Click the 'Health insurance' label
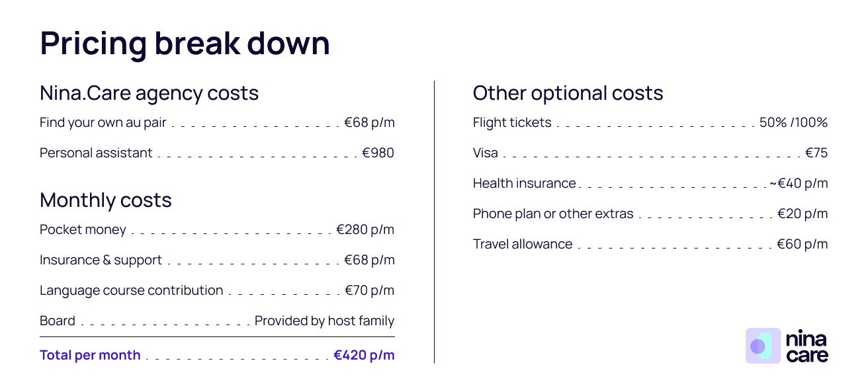868x390 pixels. pyautogui.click(x=524, y=184)
